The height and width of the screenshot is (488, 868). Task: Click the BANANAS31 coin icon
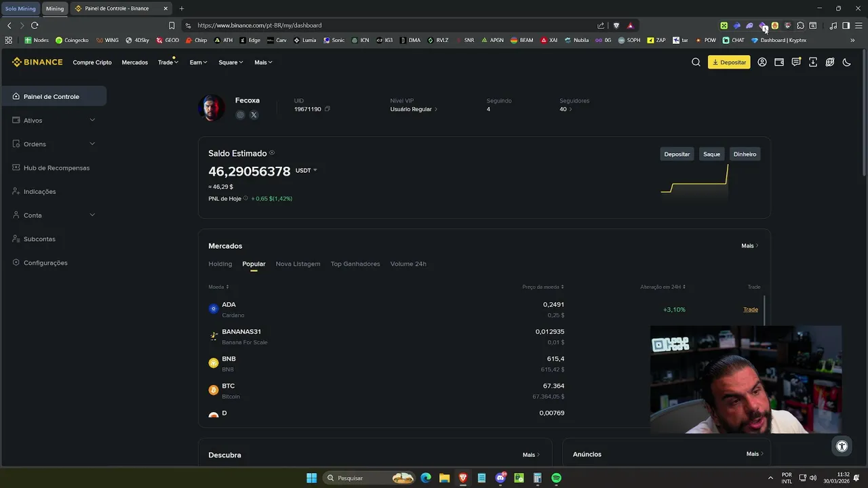(214, 336)
